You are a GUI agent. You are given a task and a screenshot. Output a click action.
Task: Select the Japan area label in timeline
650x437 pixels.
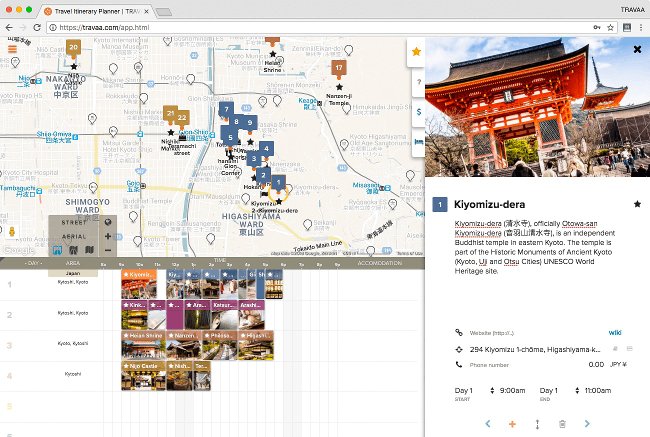click(73, 273)
